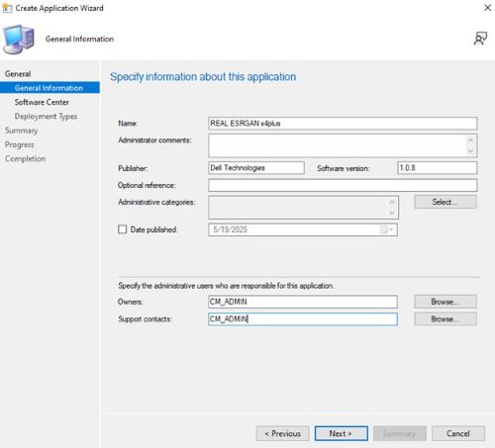Open the Software Center wizard page
The image size is (495, 448).
click(x=42, y=102)
